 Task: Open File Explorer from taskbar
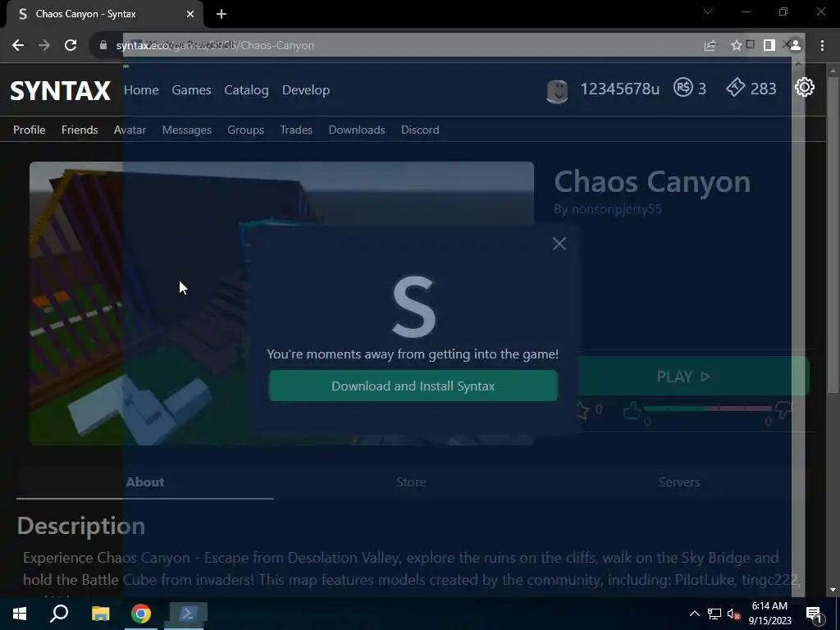click(100, 614)
